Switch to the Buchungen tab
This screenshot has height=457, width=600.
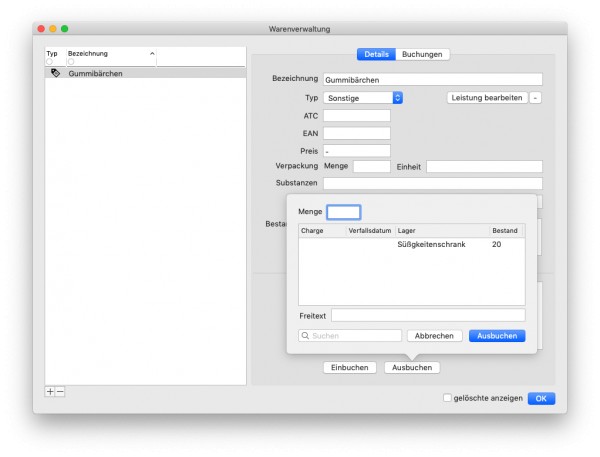point(422,54)
